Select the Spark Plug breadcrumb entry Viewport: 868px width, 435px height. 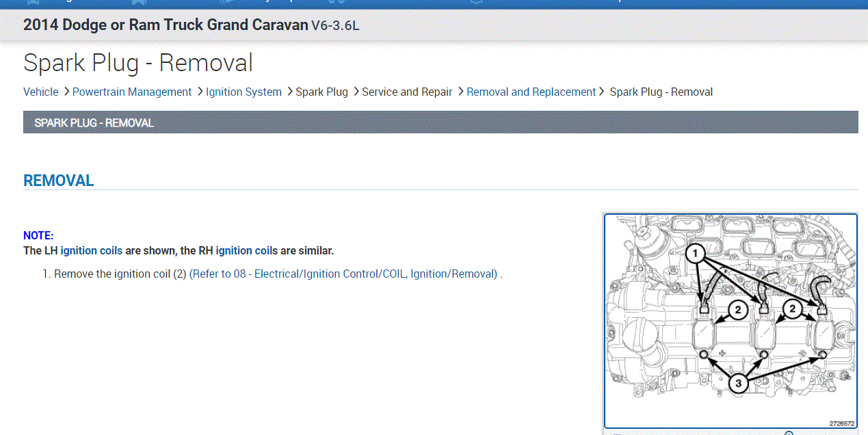(321, 92)
